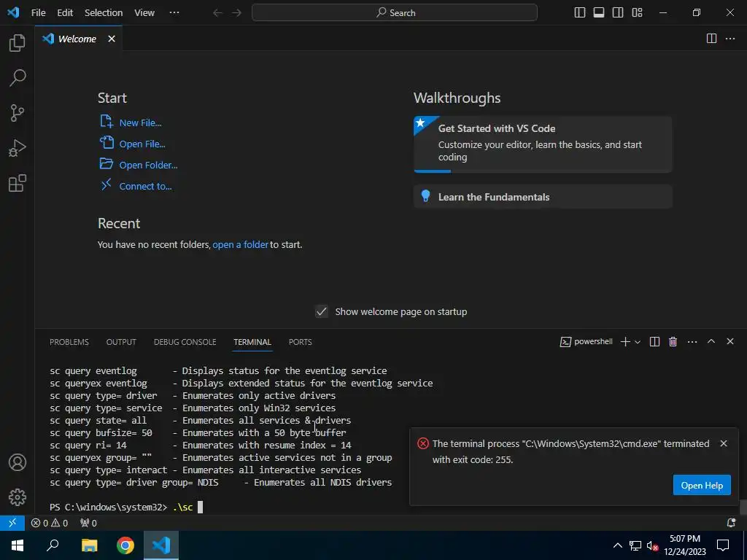Open the Edit menu
The height and width of the screenshot is (560, 747).
coord(65,13)
